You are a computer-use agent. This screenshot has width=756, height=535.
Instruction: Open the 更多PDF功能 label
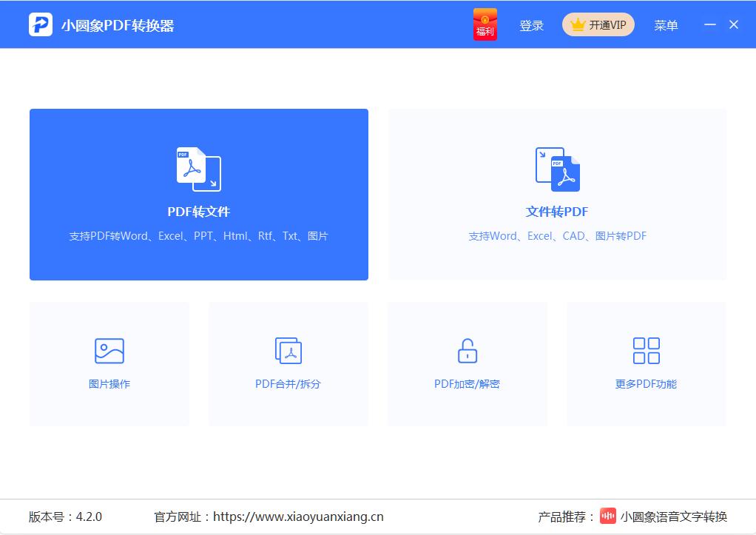[x=646, y=384]
